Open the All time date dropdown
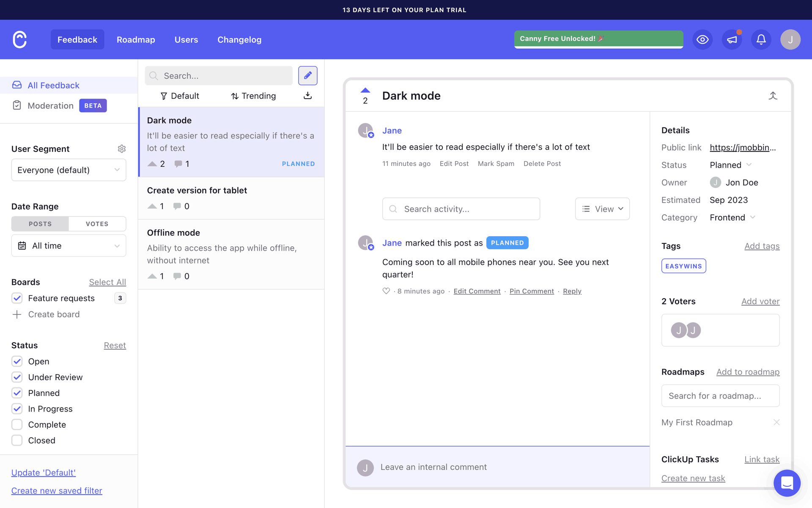The width and height of the screenshot is (812, 508). pyautogui.click(x=69, y=246)
